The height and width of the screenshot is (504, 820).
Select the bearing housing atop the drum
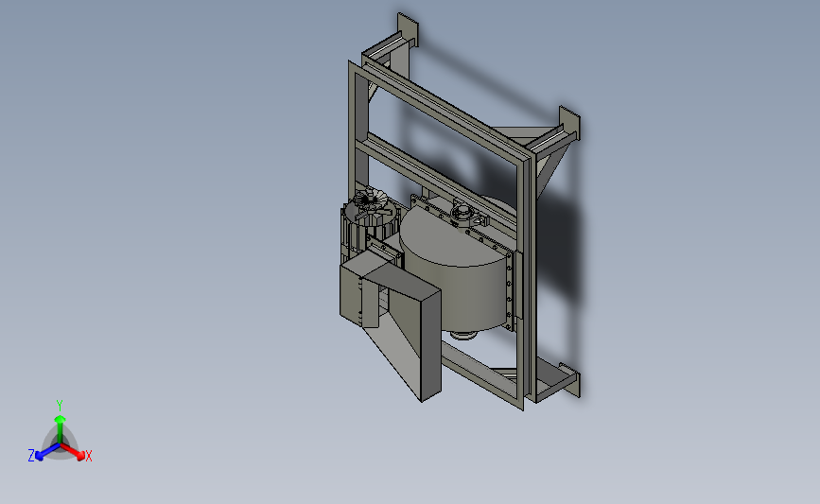click(x=464, y=216)
